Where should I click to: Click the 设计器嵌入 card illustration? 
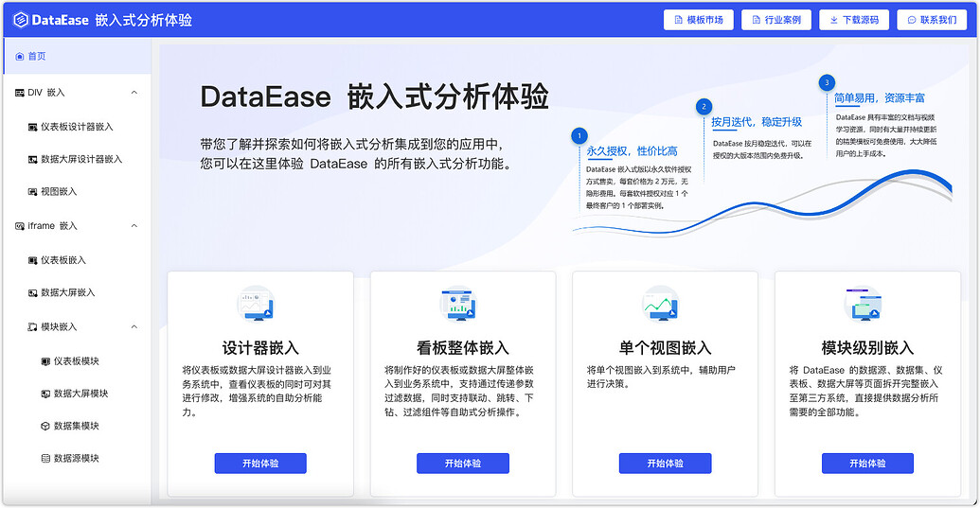click(x=257, y=304)
